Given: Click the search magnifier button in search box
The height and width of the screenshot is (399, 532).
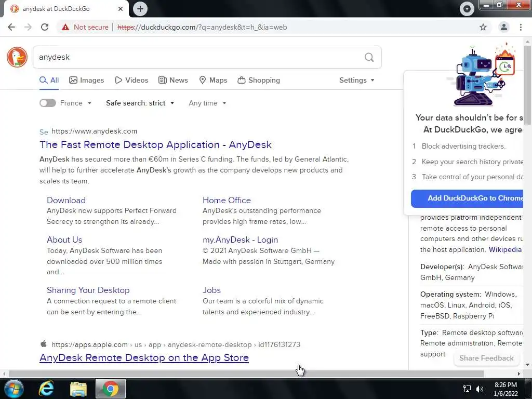Looking at the screenshot, I should [369, 57].
